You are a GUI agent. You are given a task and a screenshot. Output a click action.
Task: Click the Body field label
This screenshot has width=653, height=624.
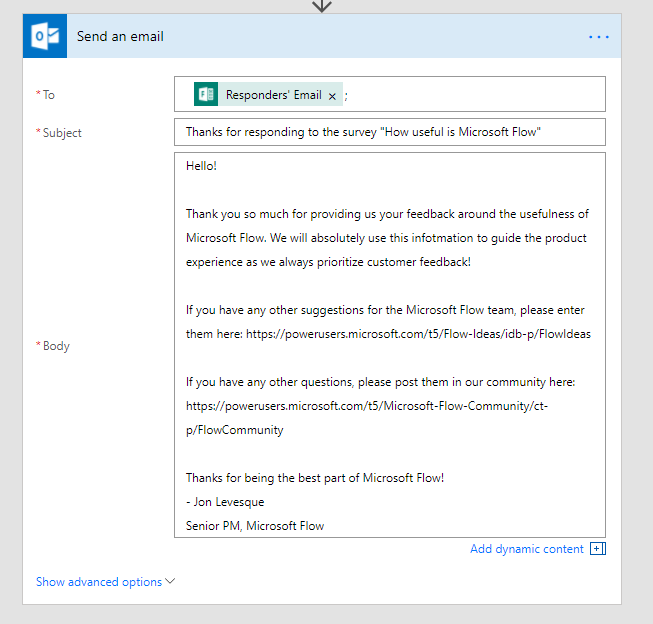56,346
